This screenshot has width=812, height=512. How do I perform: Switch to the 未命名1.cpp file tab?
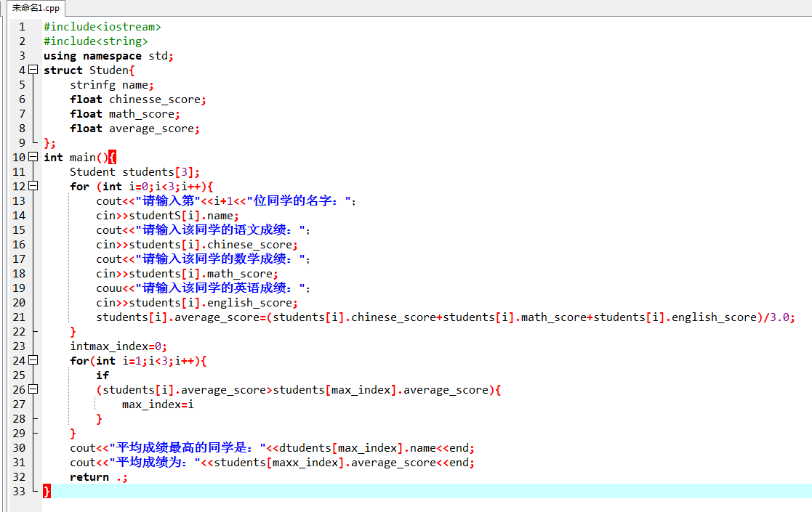pyautogui.click(x=32, y=8)
